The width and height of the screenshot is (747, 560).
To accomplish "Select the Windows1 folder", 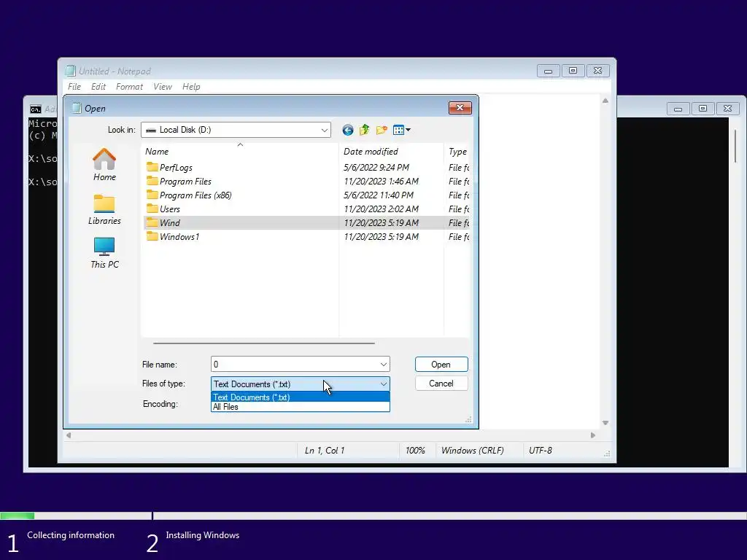I will click(179, 237).
